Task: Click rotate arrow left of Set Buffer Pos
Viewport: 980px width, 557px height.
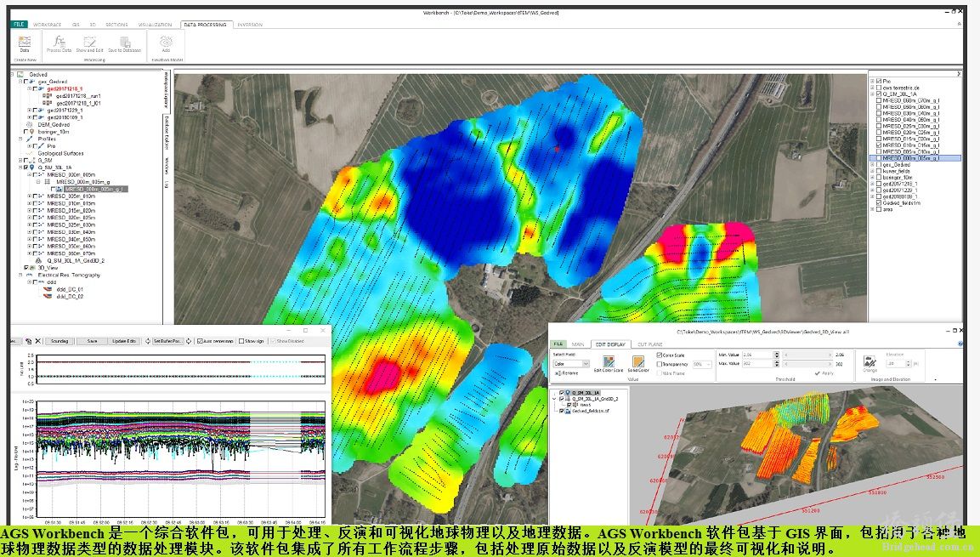Action: 148,341
